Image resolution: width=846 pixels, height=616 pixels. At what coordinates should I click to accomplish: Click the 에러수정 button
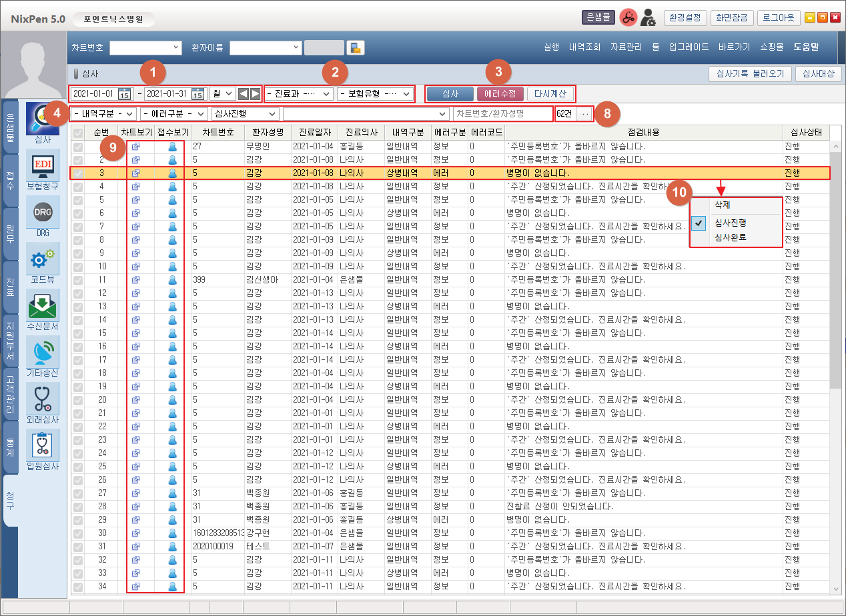pyautogui.click(x=500, y=94)
